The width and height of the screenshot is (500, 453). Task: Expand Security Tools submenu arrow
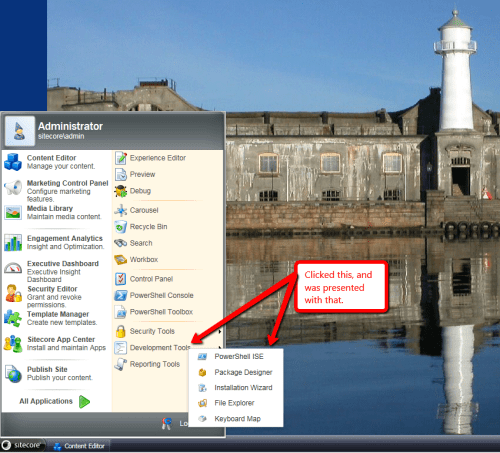(x=220, y=331)
